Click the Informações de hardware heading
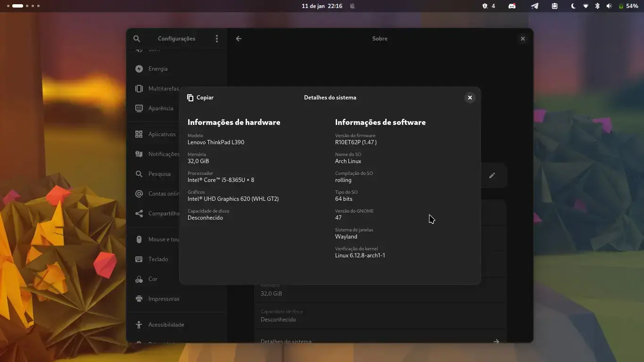Viewport: 644px width, 362px height. 234,122
